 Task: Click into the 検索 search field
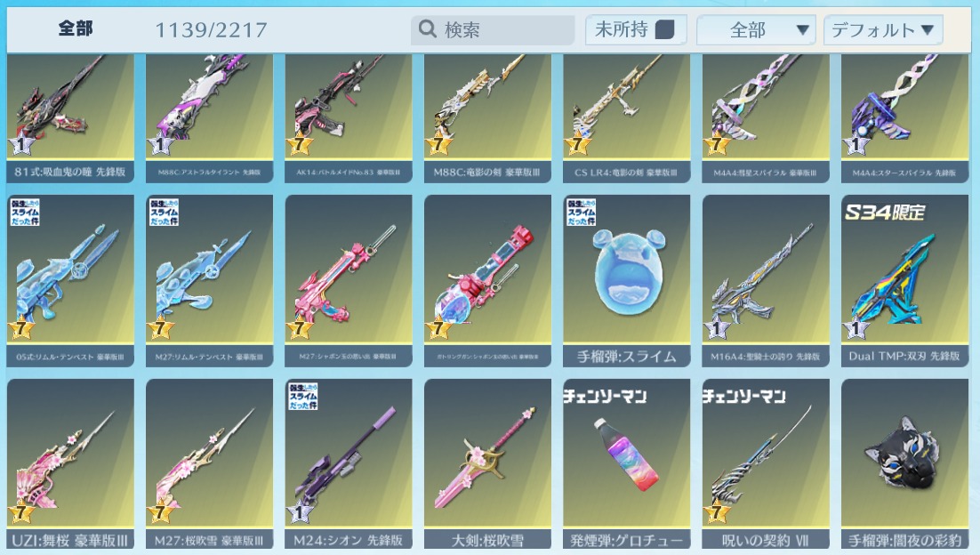tap(493, 29)
